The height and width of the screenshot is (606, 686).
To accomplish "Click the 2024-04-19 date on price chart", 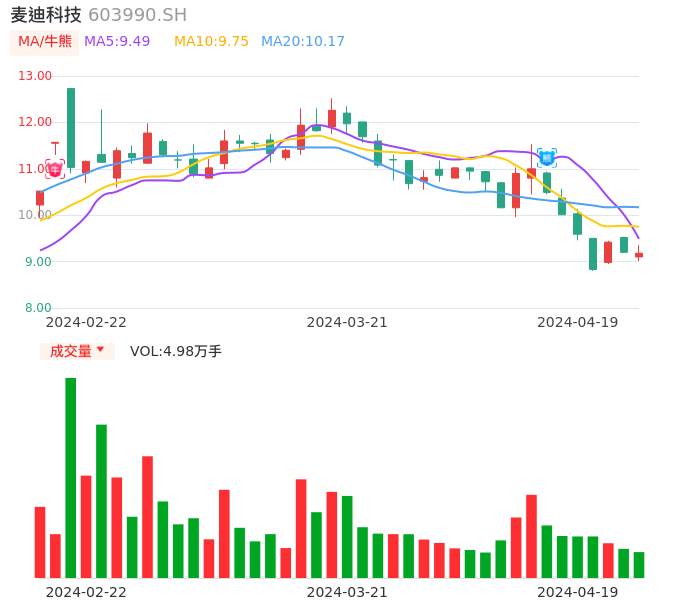I will [578, 322].
